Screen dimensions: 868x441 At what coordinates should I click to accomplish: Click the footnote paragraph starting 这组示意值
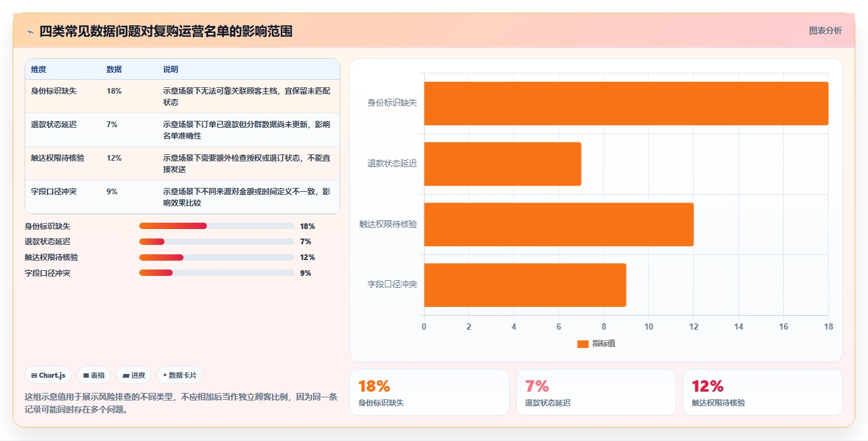point(180,403)
